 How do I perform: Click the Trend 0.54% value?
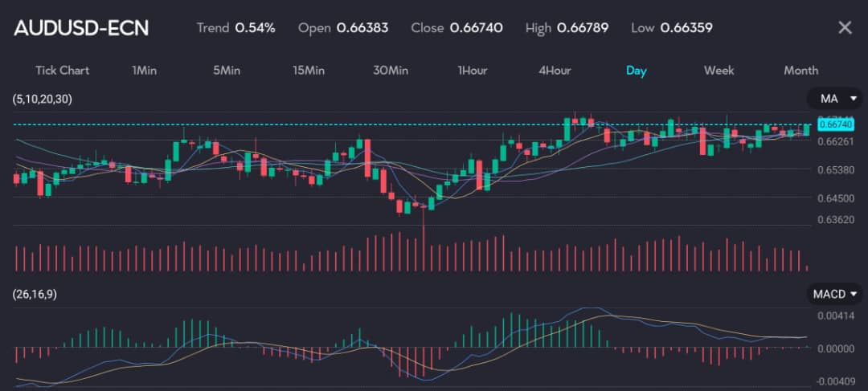[x=255, y=28]
